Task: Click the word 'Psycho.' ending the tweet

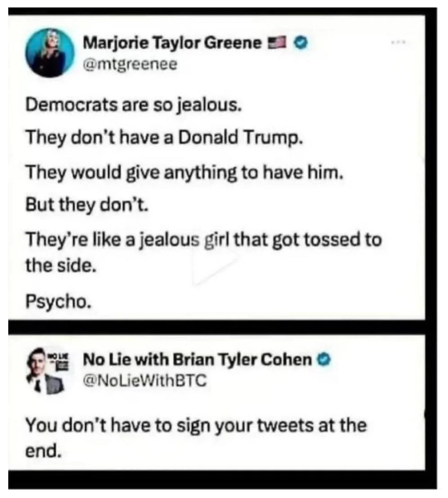Action: coord(58,301)
